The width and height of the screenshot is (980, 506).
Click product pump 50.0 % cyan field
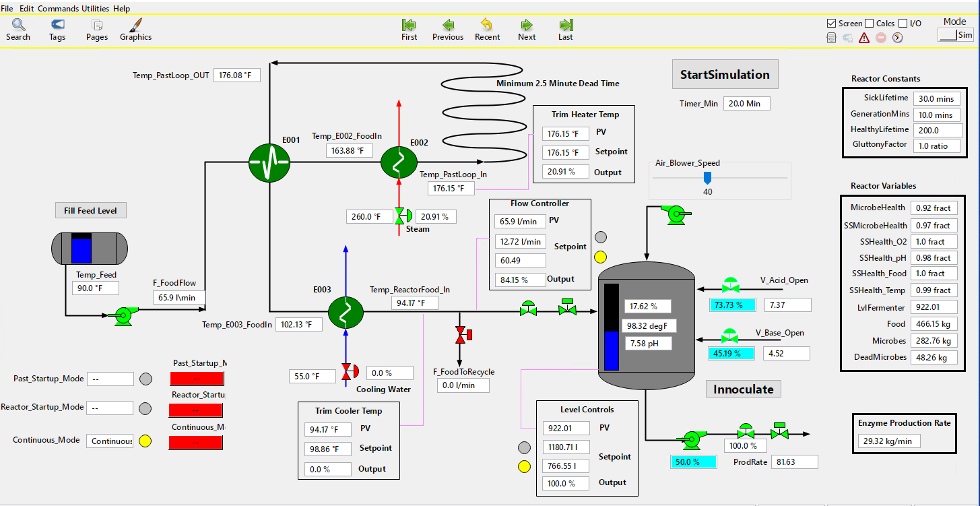(x=694, y=462)
